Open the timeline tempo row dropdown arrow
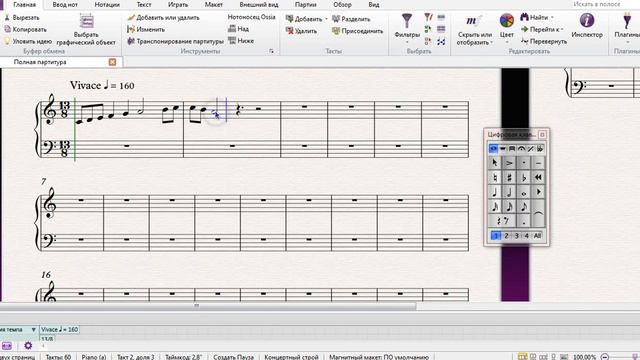 point(33,329)
